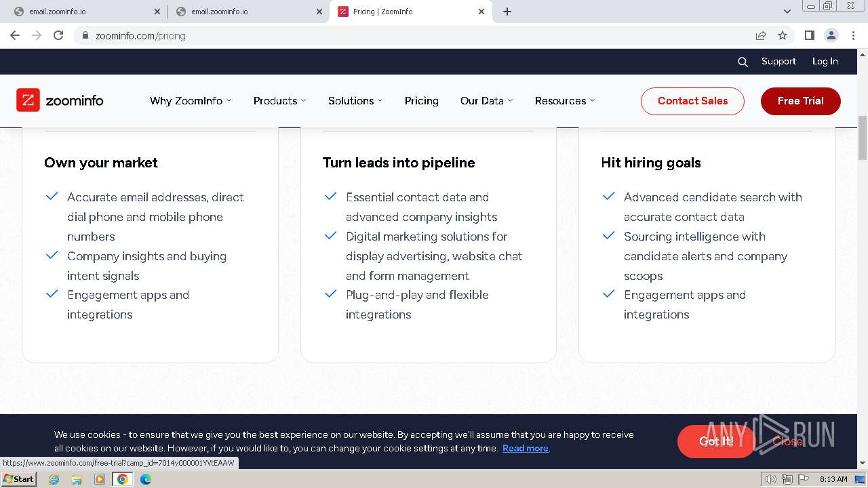
Task: Click the page vertical scrollbar thumb
Action: click(x=863, y=138)
